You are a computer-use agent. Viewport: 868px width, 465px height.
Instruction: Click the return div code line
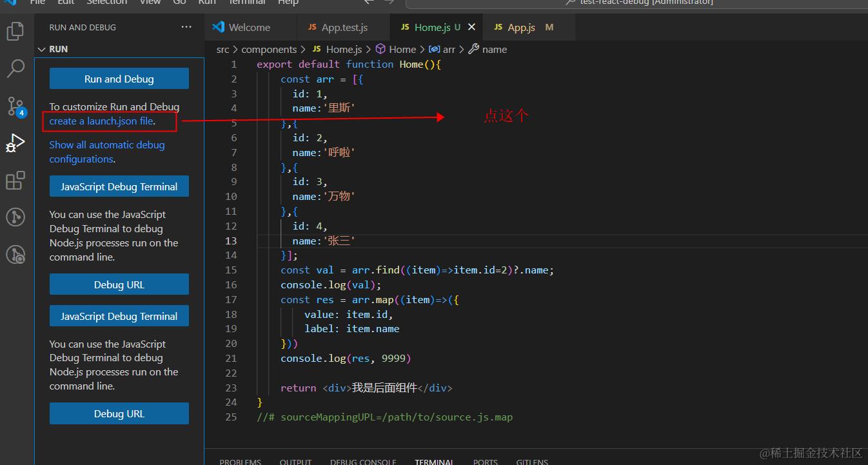click(x=366, y=388)
